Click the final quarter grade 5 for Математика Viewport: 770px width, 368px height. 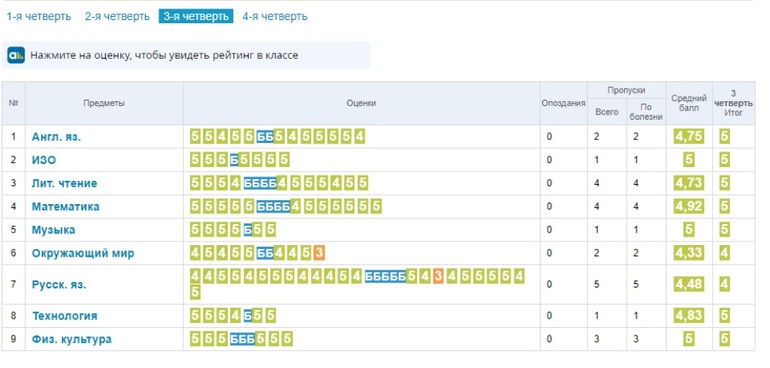point(724,206)
